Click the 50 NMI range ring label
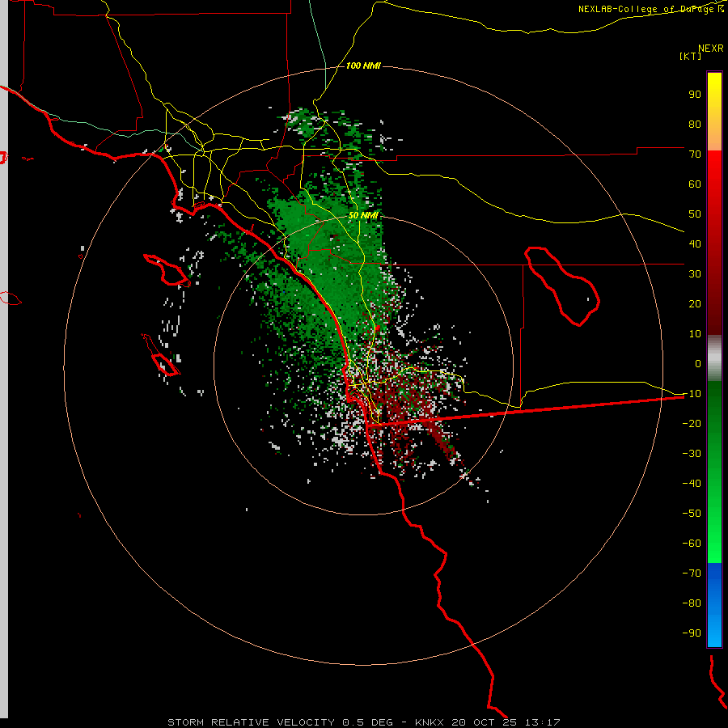This screenshot has width=728, height=728. (363, 215)
